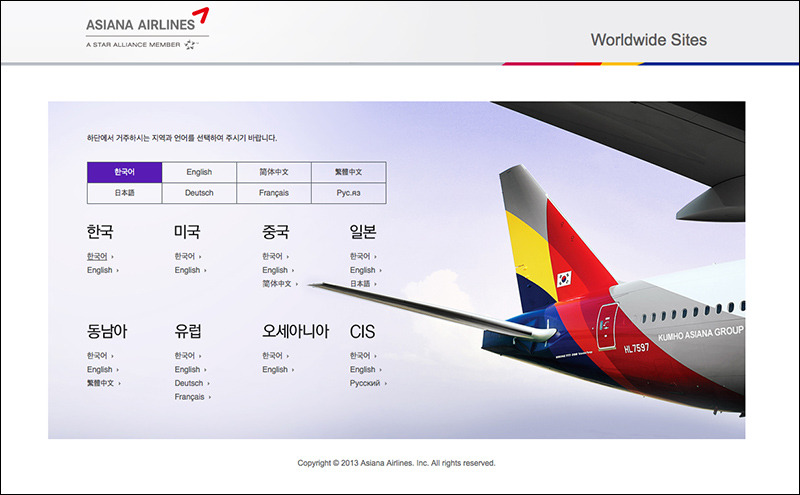Click the 일본 region heading

pos(363,232)
